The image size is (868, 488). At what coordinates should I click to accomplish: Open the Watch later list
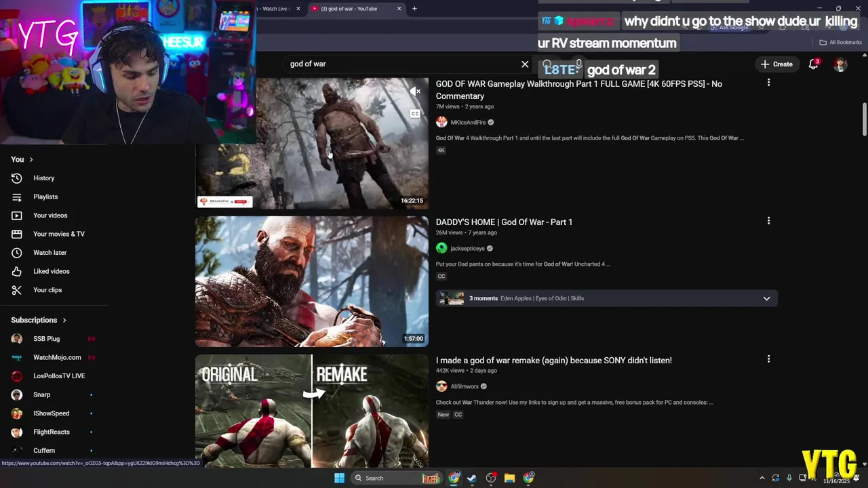[x=50, y=253]
